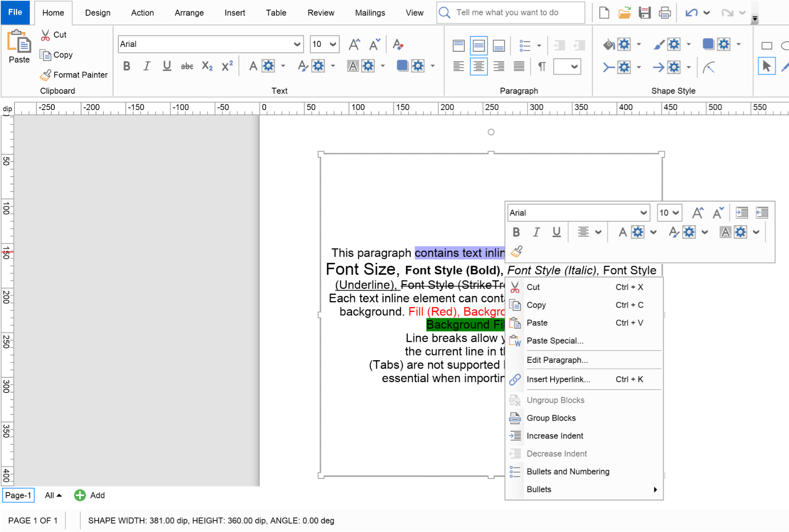Viewport: 789px width, 532px height.
Task: Apply Subscript formatting
Action: pyautogui.click(x=207, y=66)
